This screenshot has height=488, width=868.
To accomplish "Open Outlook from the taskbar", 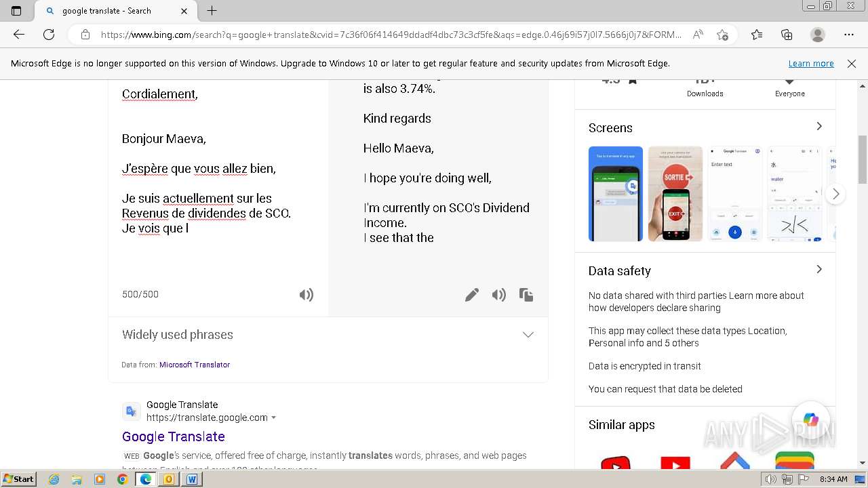I will [x=169, y=479].
